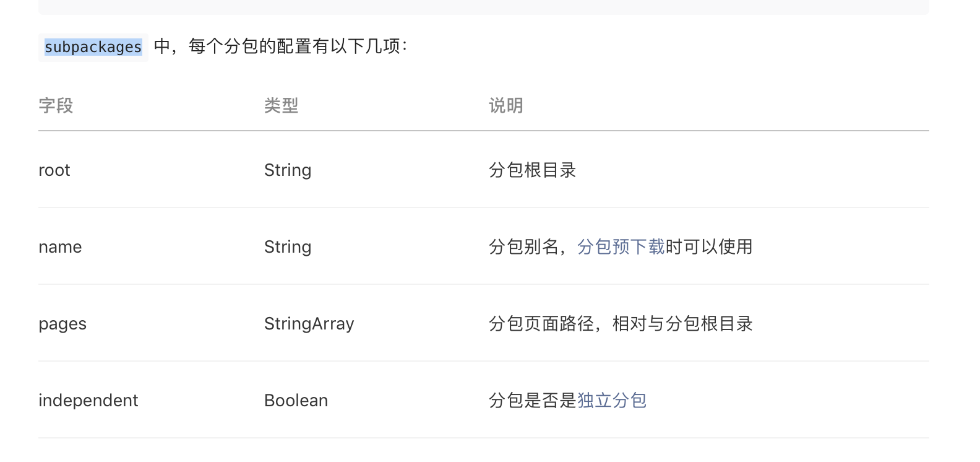Click the 分包是否是 description text

(533, 400)
